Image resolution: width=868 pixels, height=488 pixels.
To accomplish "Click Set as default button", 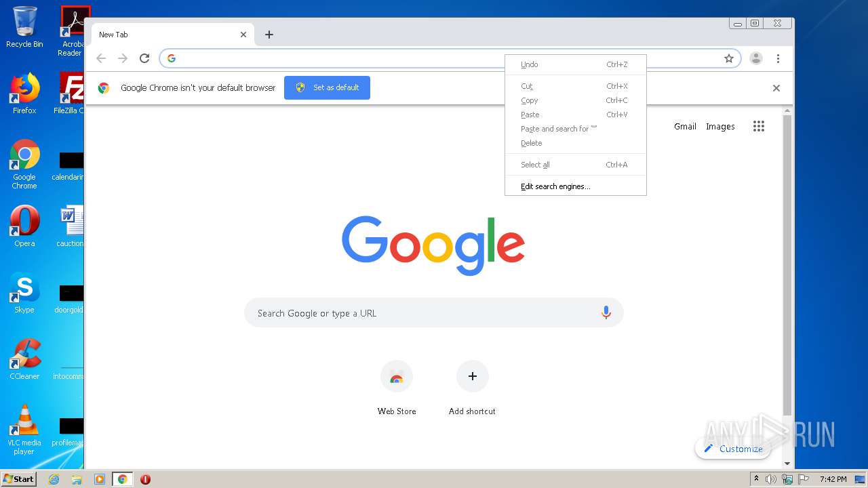I will click(327, 87).
